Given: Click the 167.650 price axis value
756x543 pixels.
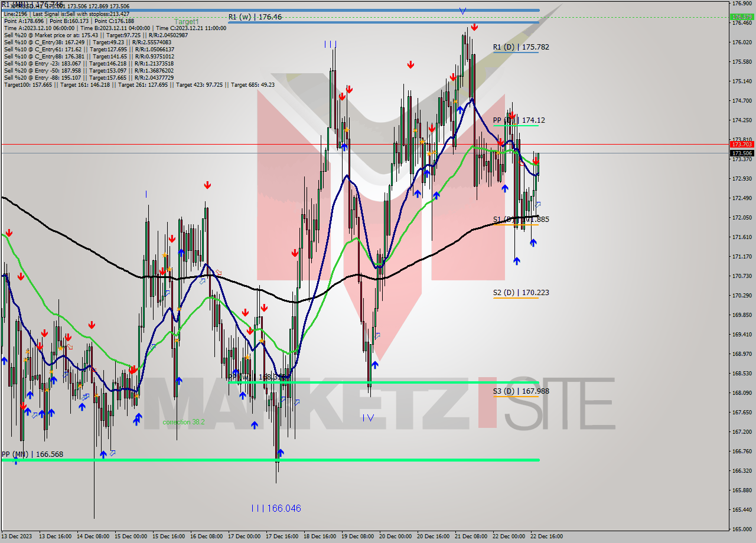Looking at the screenshot, I should [742, 412].
